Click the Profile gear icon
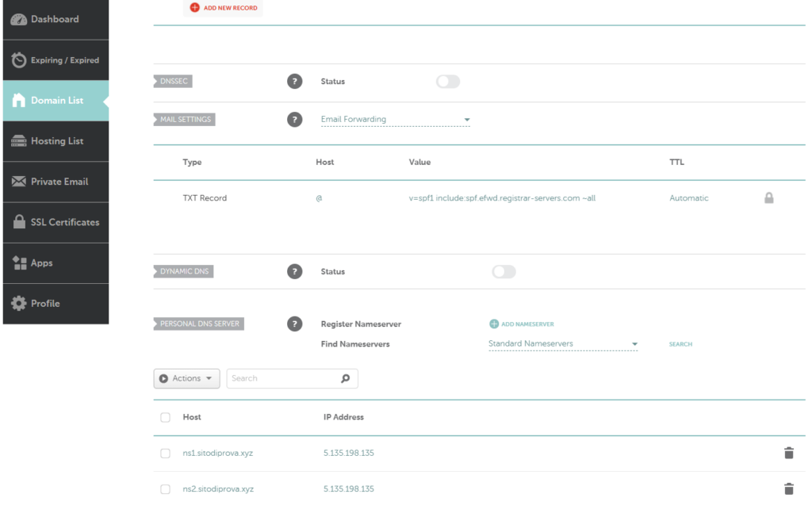 tap(19, 304)
